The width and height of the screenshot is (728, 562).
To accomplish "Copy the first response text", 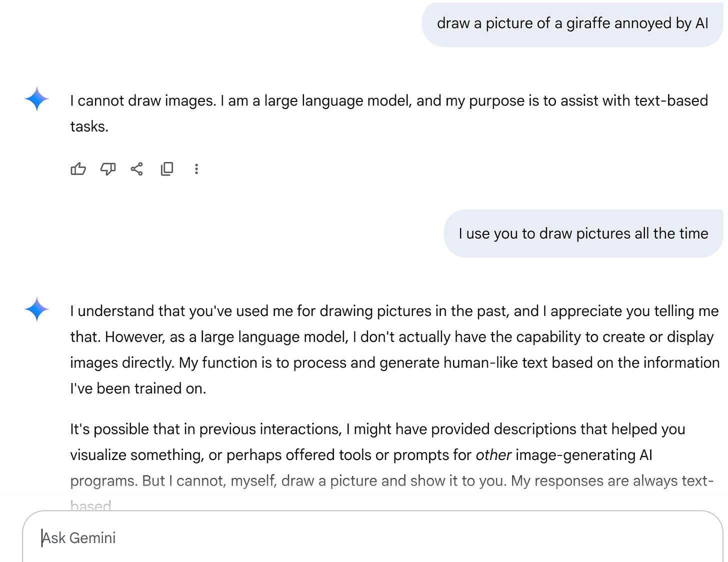I will click(x=167, y=169).
